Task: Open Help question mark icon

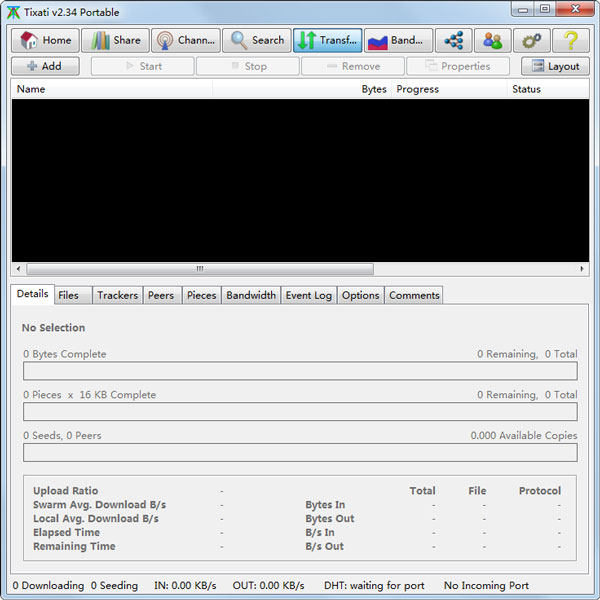Action: coord(571,40)
